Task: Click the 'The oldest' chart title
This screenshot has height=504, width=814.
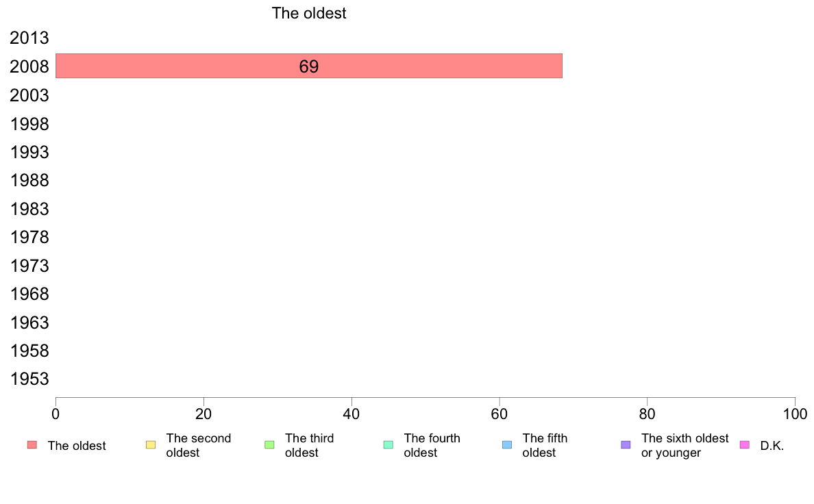Action: point(309,13)
